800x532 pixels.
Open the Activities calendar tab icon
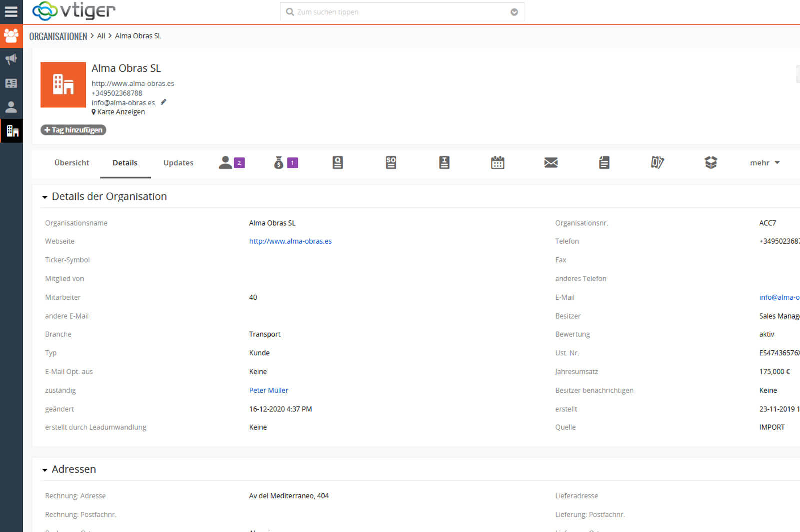(x=497, y=163)
